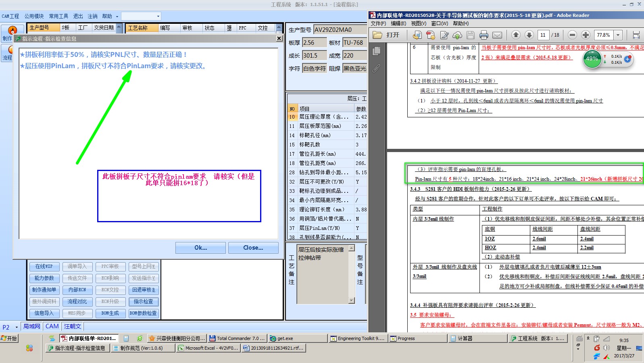
Task: Open Adobe Reader 编辑(E) menu
Action: [x=398, y=23]
